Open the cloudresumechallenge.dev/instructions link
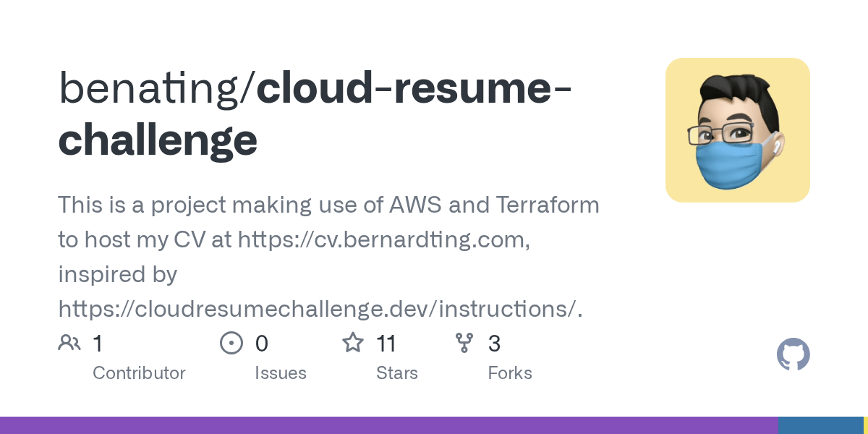 click(x=320, y=310)
